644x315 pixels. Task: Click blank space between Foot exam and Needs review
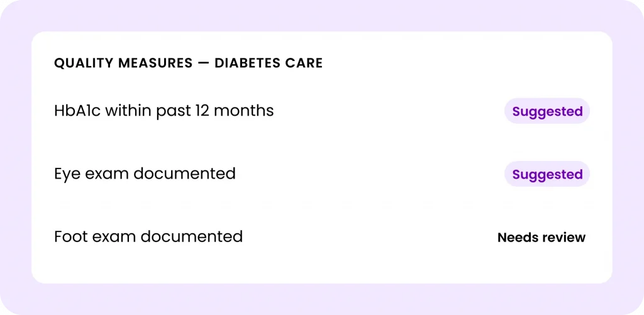[370, 237]
